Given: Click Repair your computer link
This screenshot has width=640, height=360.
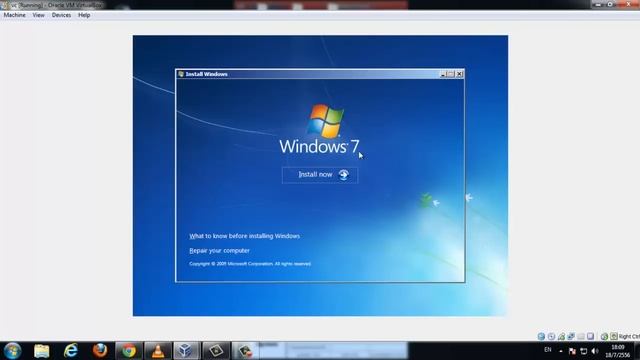Looking at the screenshot, I should click(x=219, y=251).
